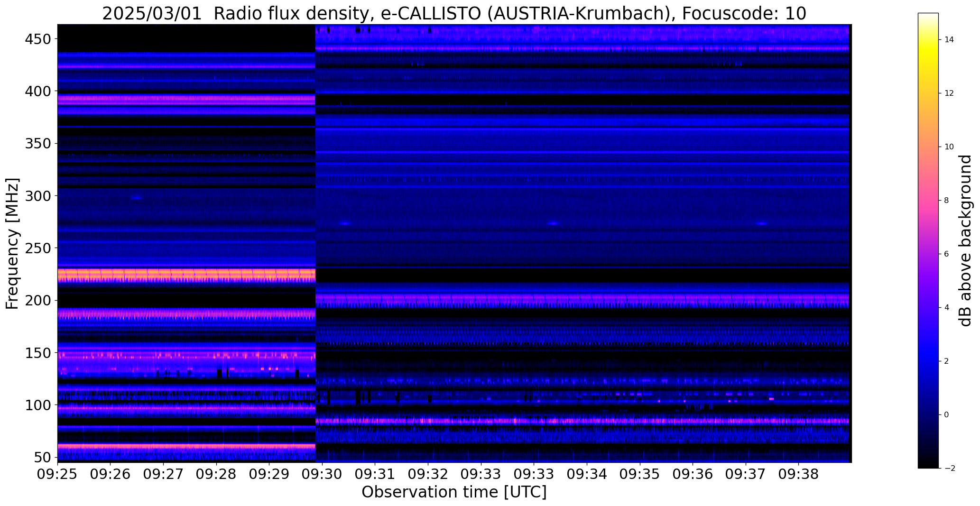Click the colorbar tick label −2
This screenshot has height=506, width=980.
coord(950,469)
